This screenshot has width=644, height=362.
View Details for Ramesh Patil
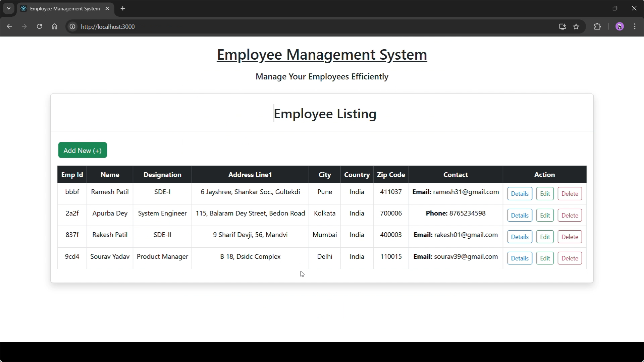(x=520, y=193)
